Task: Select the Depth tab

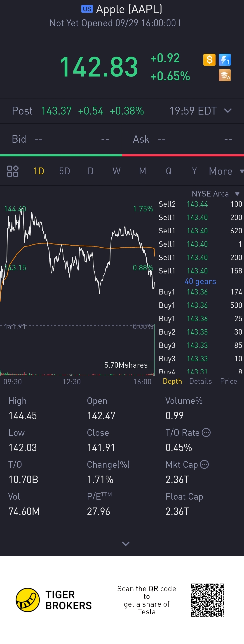Action: (172, 381)
